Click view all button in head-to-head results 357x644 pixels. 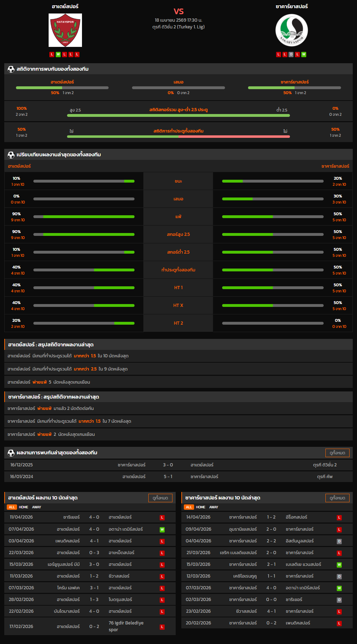coord(337,453)
